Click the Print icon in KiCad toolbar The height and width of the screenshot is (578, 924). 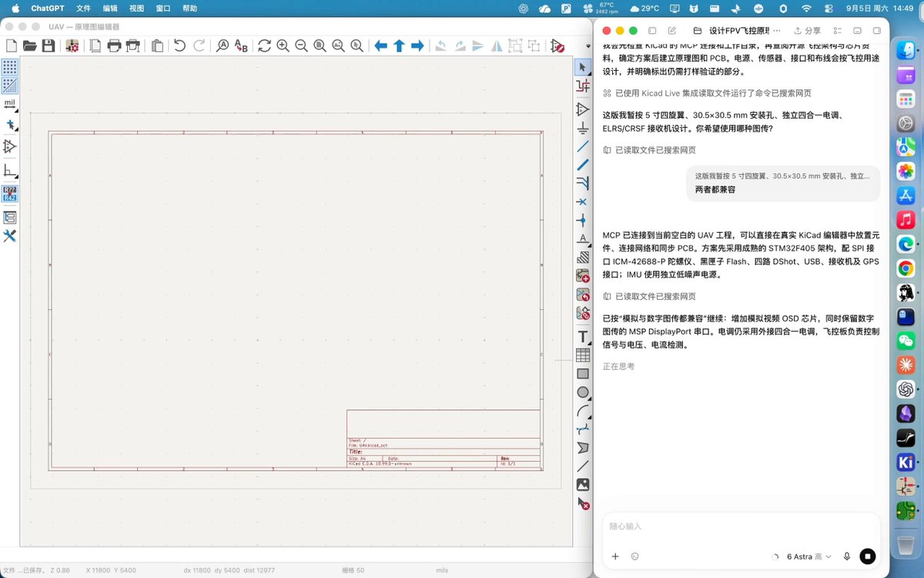(114, 46)
